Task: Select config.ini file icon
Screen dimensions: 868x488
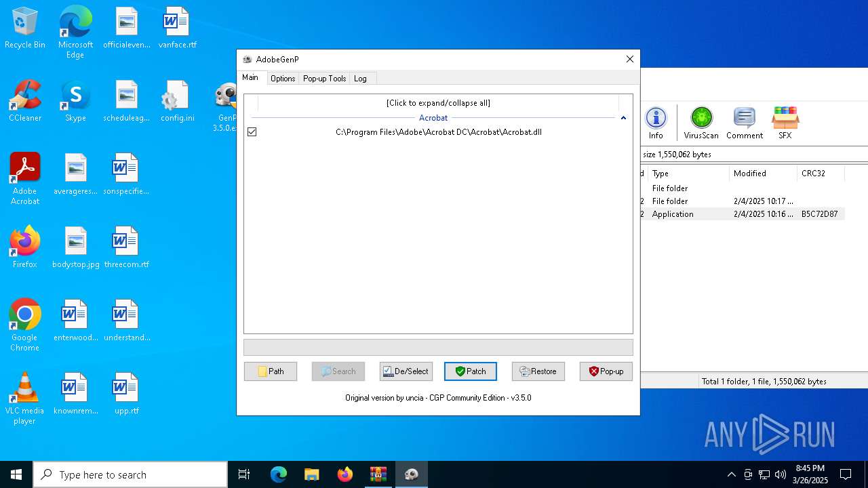Action: coord(177,102)
